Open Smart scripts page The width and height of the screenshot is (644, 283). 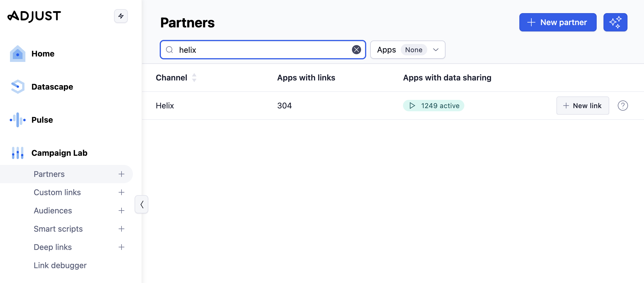[58, 229]
